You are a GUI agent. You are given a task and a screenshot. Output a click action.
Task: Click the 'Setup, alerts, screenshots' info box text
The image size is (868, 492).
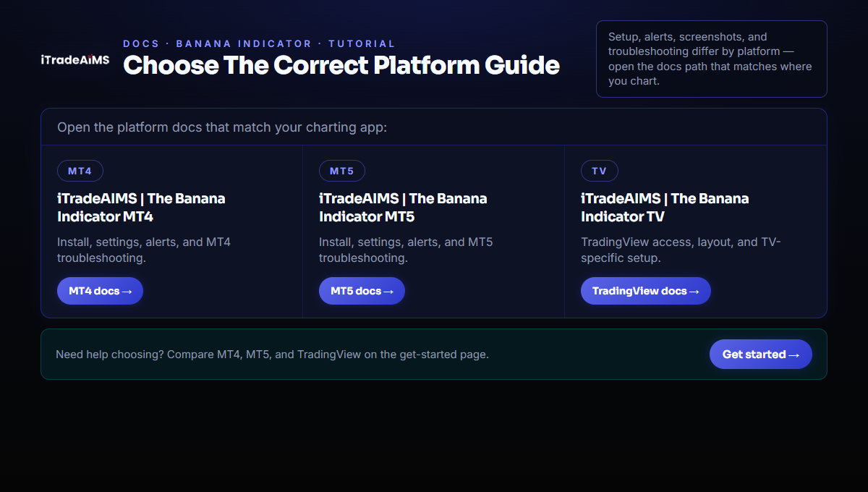click(710, 59)
